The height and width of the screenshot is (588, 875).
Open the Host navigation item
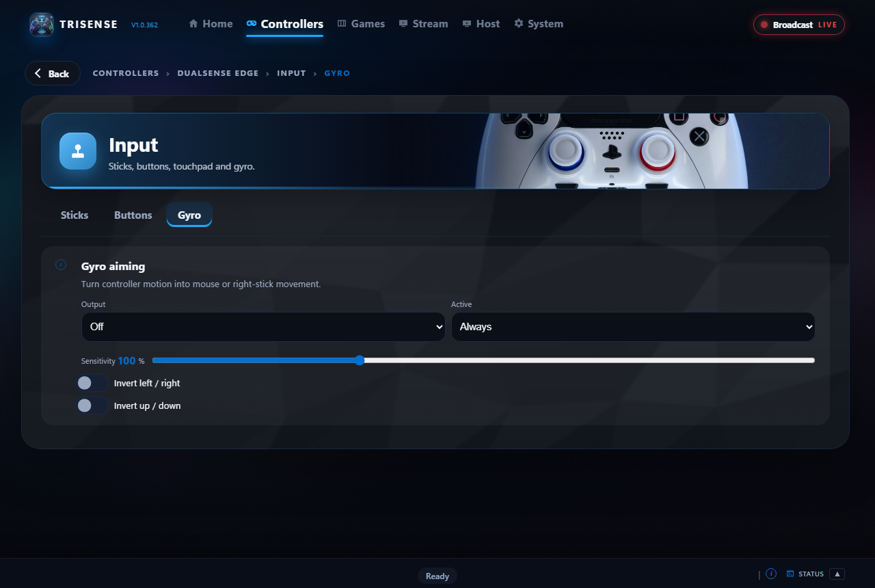[x=481, y=24]
